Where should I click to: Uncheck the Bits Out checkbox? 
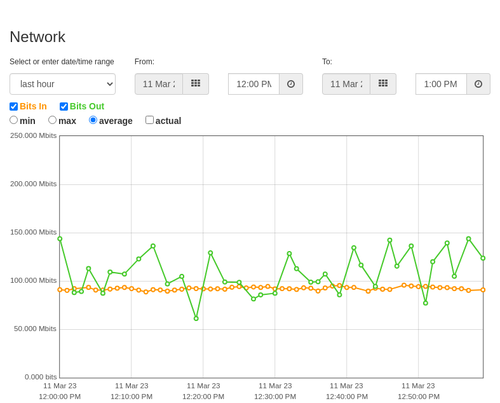click(x=64, y=106)
